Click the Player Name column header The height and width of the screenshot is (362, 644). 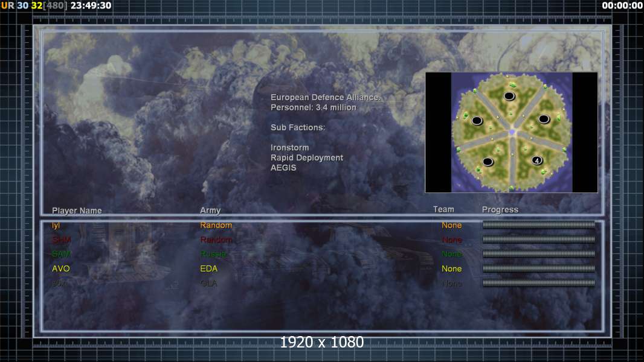77,211
